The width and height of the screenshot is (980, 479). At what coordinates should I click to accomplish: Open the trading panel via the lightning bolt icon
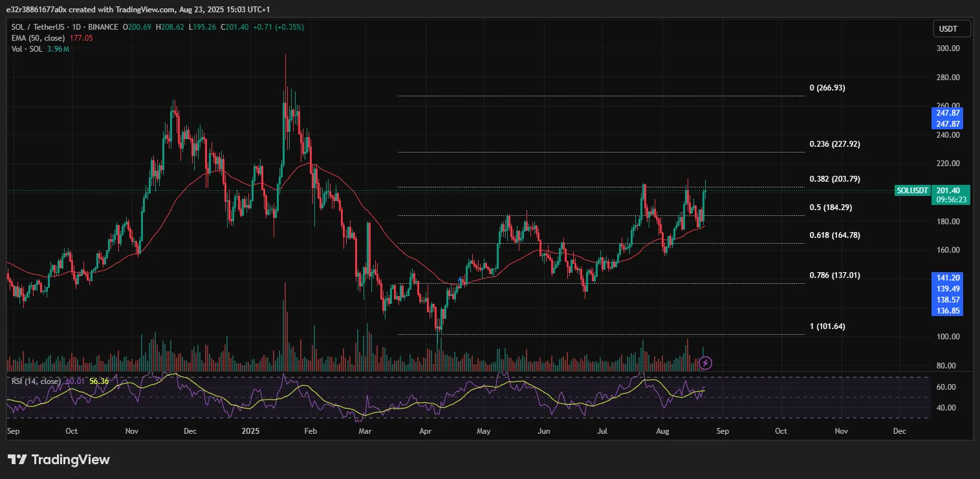[x=705, y=363]
